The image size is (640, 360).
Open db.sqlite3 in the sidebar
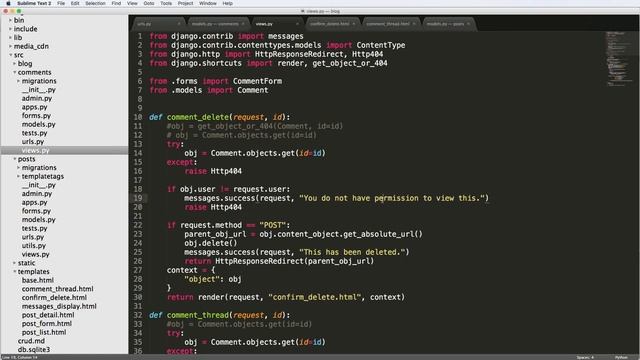point(34,350)
